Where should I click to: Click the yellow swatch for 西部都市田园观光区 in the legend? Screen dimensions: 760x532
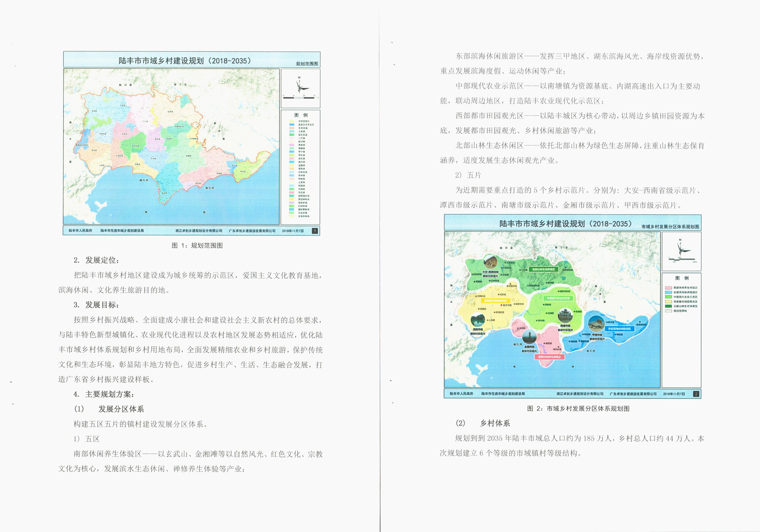(x=668, y=302)
